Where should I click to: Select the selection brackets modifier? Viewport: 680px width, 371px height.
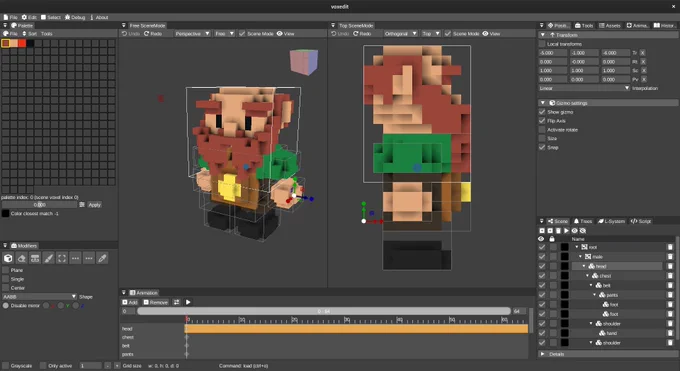click(62, 258)
